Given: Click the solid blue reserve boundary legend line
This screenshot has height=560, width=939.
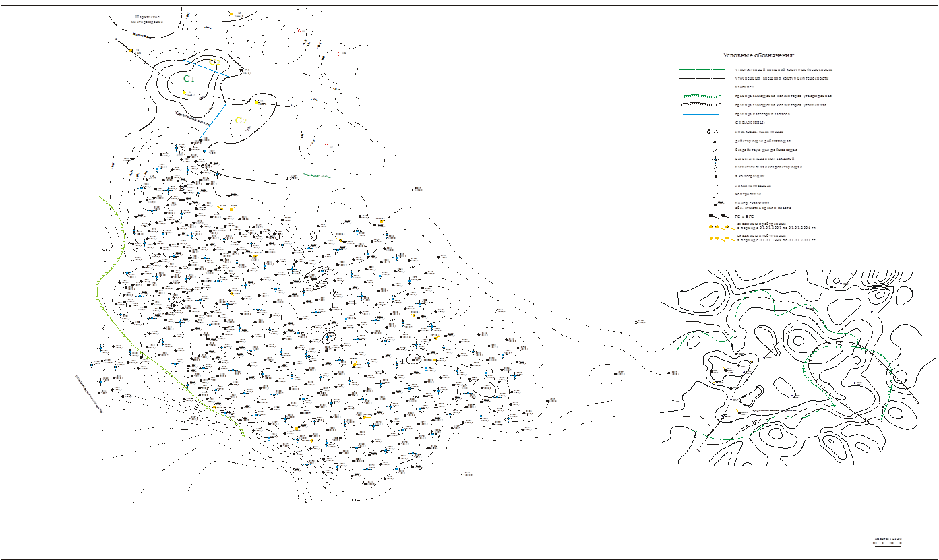Looking at the screenshot, I should click(701, 115).
